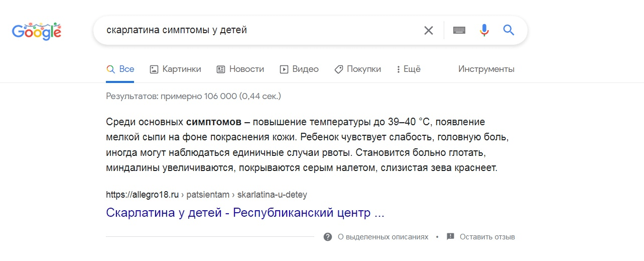Open the Инструменты search tools
Viewport: 644px width, 261px height.
(486, 69)
